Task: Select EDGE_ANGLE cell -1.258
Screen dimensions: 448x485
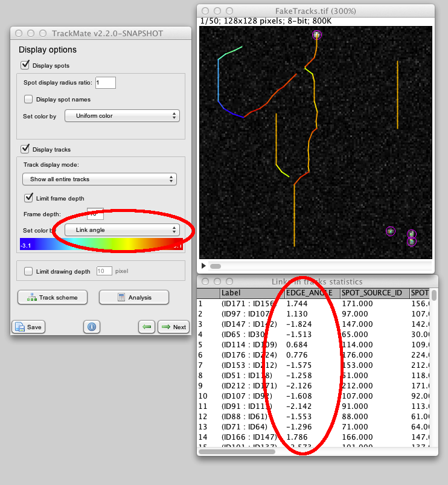Action: pos(299,376)
